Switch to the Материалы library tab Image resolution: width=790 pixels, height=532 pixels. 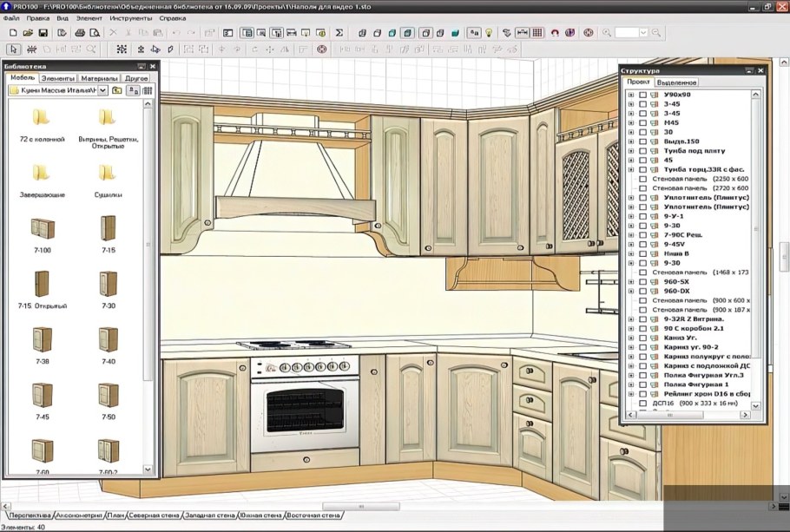point(100,78)
